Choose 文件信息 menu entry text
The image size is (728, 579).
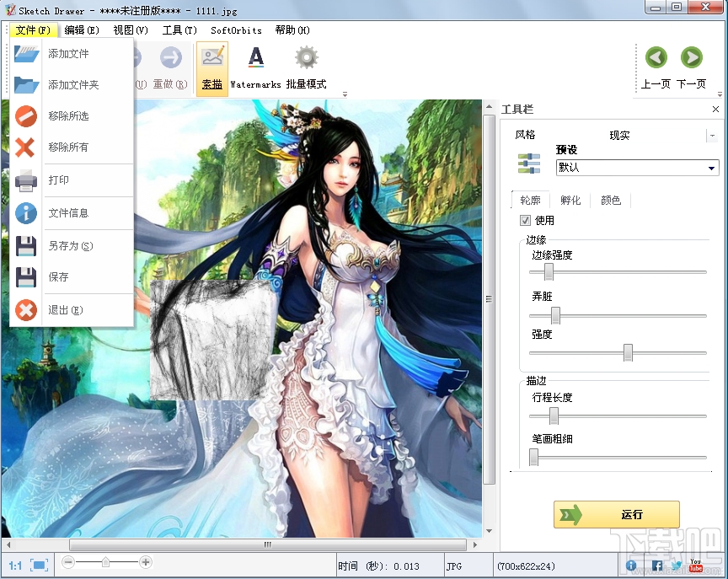click(x=69, y=213)
